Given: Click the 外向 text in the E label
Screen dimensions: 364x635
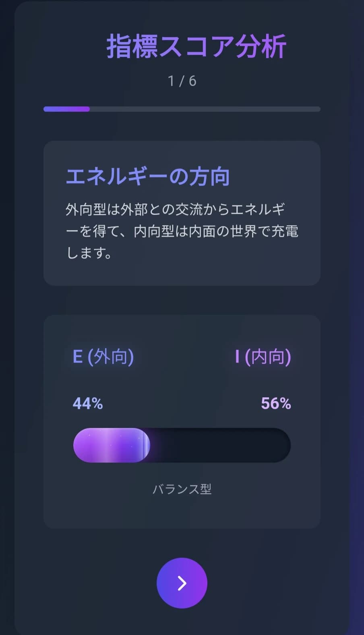Looking at the screenshot, I should pos(111,357).
